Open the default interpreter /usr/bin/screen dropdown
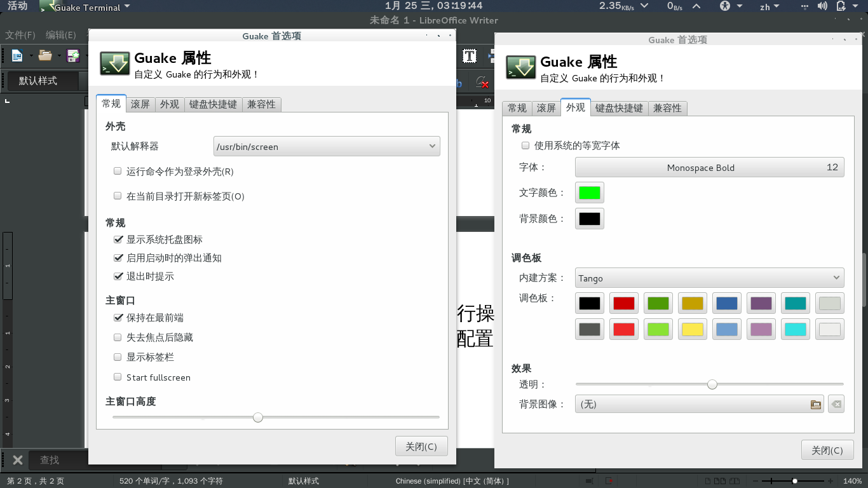 point(327,146)
